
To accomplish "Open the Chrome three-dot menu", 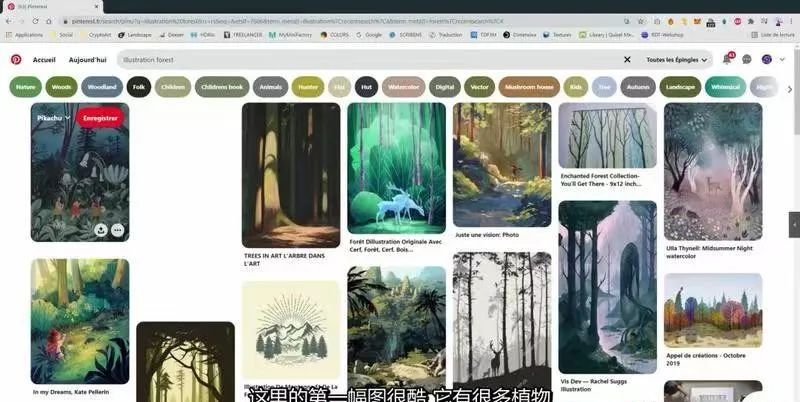I will click(x=791, y=21).
